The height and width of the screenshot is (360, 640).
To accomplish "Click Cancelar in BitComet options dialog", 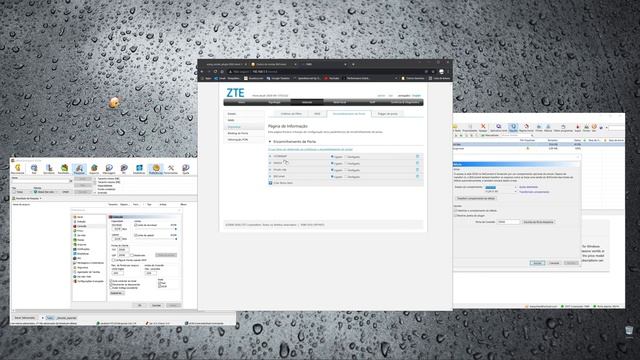I will 554,263.
